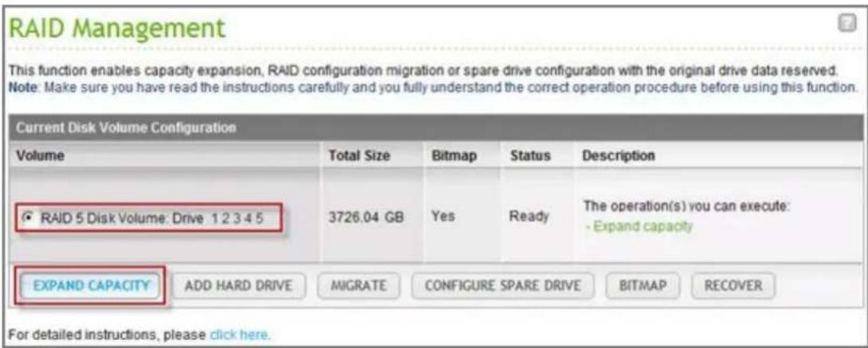The height and width of the screenshot is (348, 868).
Task: Click the RECOVER button
Action: [733, 286]
